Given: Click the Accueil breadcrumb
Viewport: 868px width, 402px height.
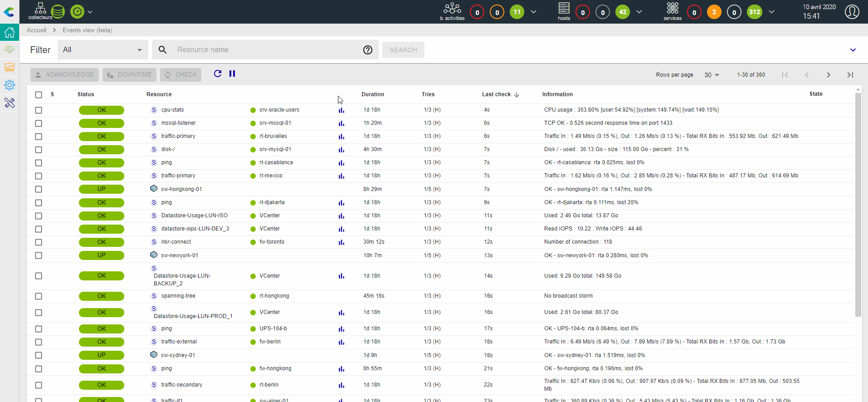Looking at the screenshot, I should [36, 30].
